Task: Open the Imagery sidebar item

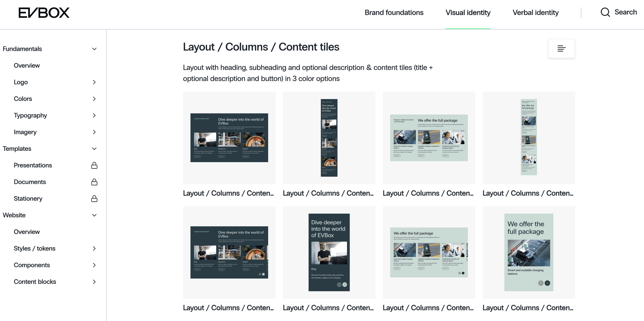Action: point(25,132)
